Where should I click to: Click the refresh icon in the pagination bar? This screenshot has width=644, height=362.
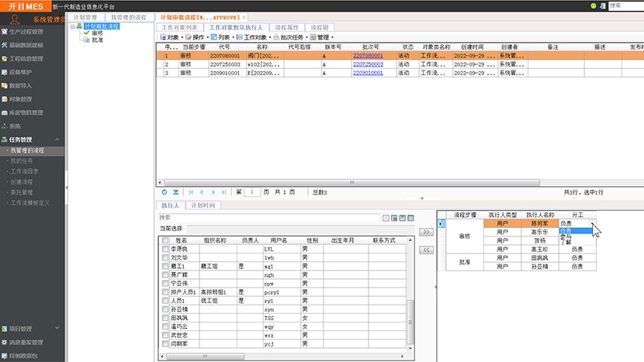(x=164, y=191)
